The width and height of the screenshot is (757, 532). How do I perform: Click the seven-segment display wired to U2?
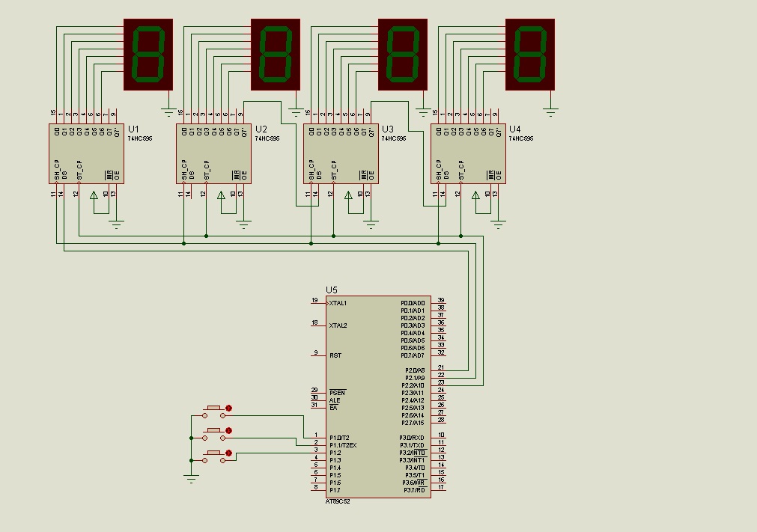click(276, 55)
